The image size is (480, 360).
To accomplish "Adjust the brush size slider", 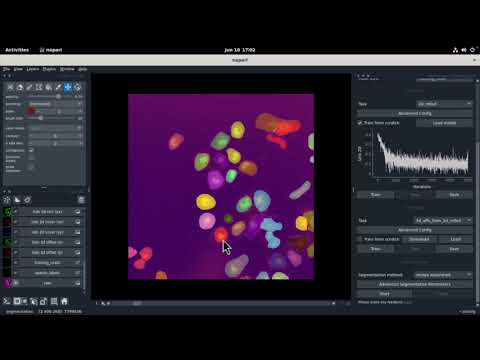I will [51, 118].
